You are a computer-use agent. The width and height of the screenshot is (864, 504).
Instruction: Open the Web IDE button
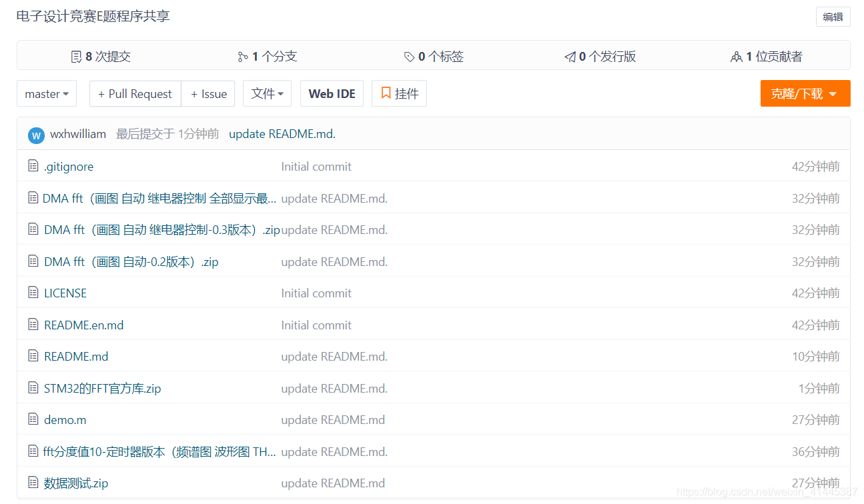(x=332, y=93)
